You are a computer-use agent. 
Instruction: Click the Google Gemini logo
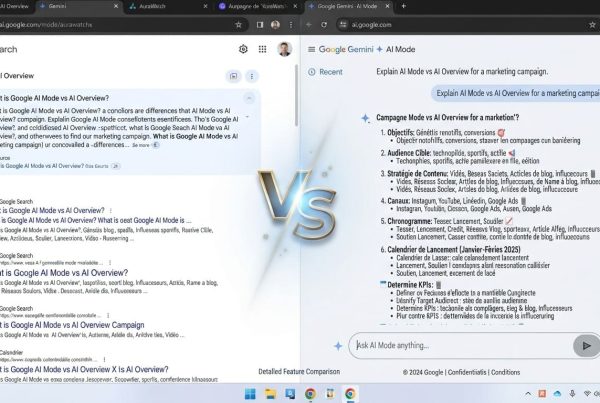[x=346, y=49]
